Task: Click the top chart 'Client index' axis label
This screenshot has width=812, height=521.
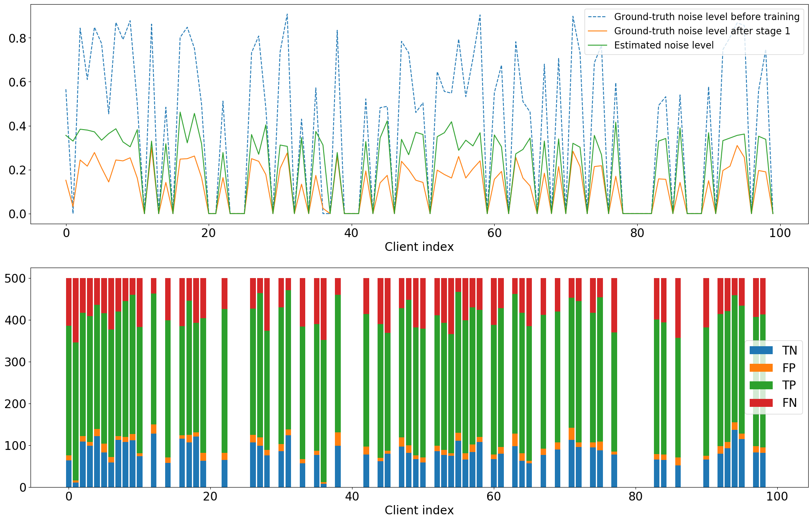Action: 419,247
